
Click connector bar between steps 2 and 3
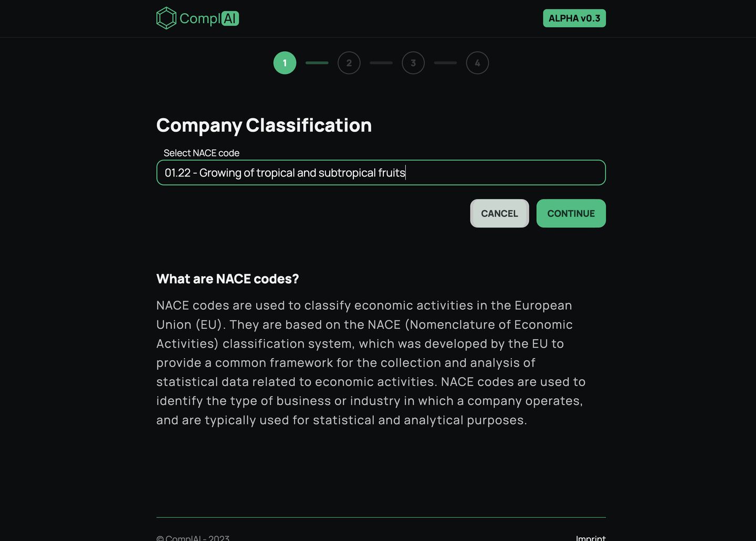(381, 63)
